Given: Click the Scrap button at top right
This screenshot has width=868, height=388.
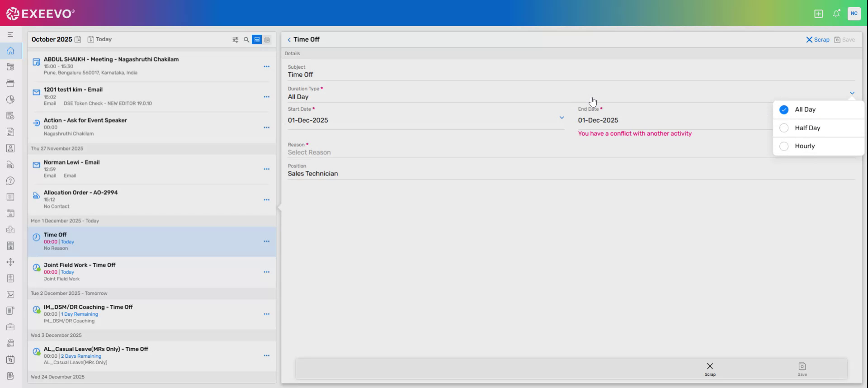Looking at the screenshot, I should [817, 40].
